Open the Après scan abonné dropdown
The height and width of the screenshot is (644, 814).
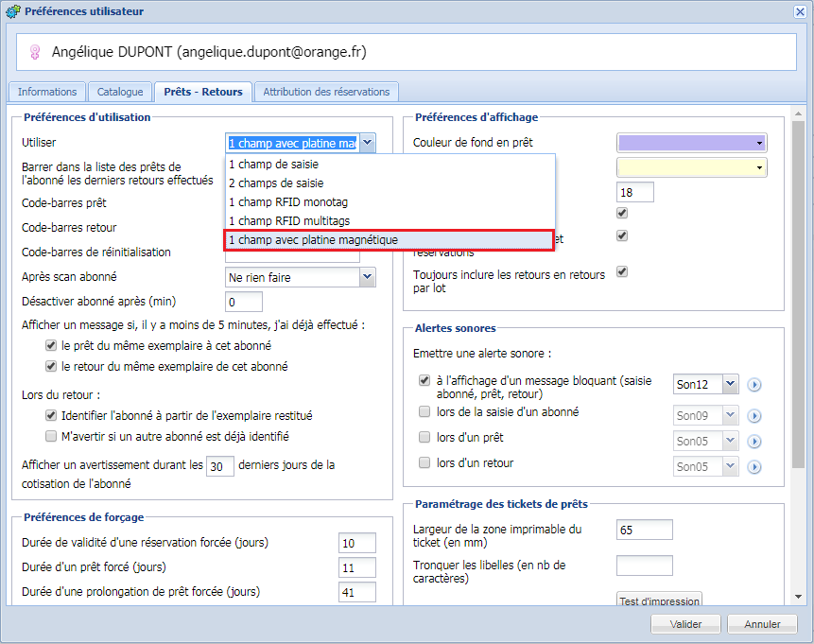coord(367,278)
